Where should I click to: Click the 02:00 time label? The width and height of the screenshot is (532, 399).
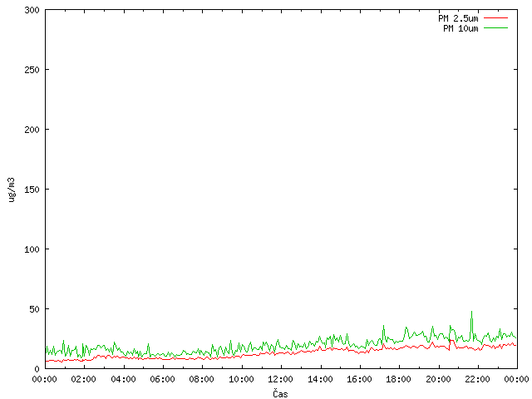[84, 379]
